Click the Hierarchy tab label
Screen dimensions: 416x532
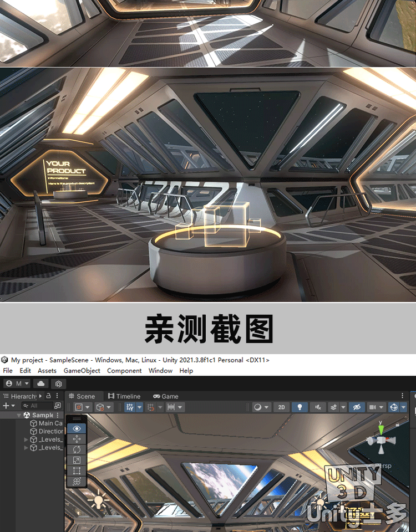(24, 396)
